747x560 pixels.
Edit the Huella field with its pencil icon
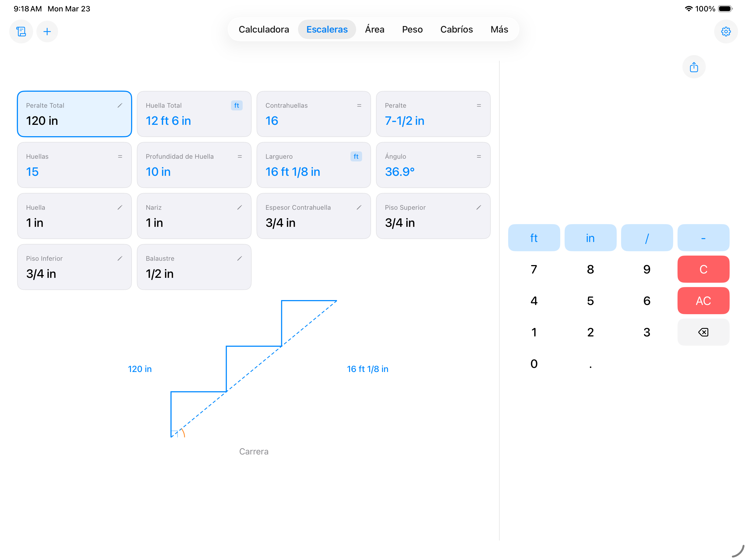pyautogui.click(x=120, y=208)
